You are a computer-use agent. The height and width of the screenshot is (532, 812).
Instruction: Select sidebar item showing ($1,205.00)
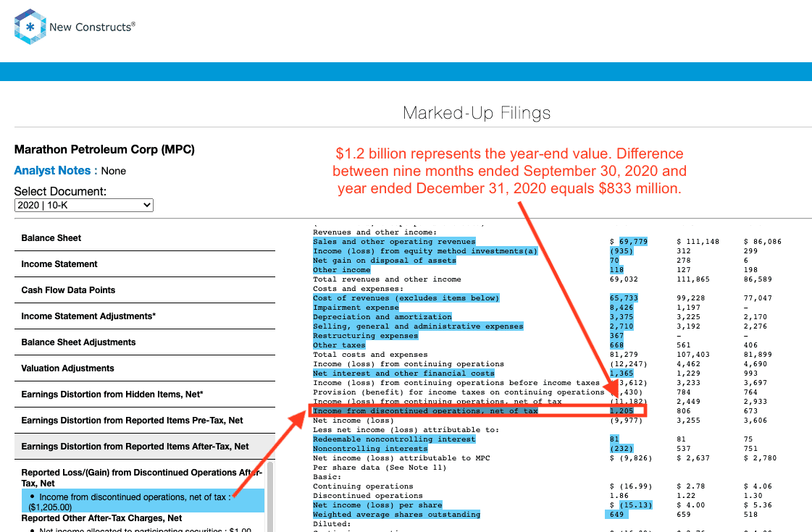click(143, 502)
